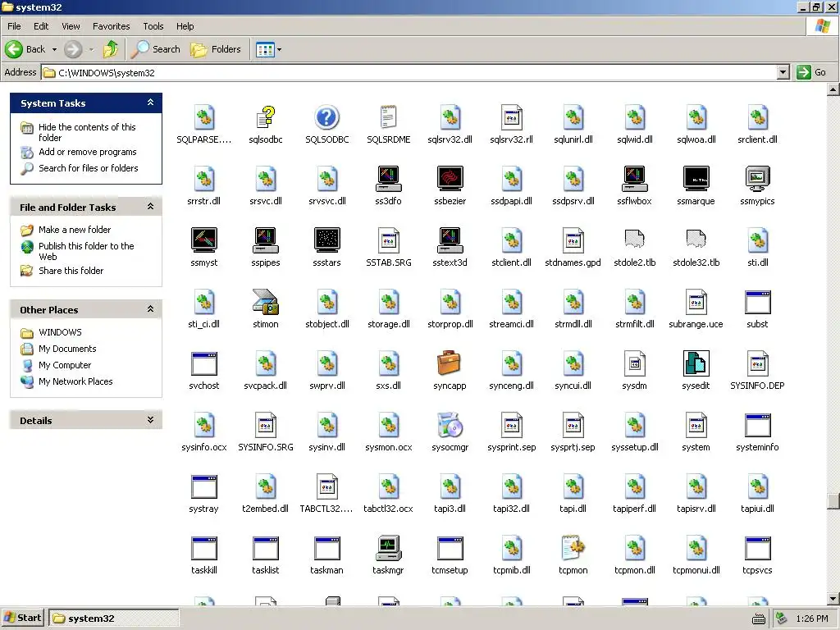
Task: Open the Windows Start button
Action: (x=22, y=619)
